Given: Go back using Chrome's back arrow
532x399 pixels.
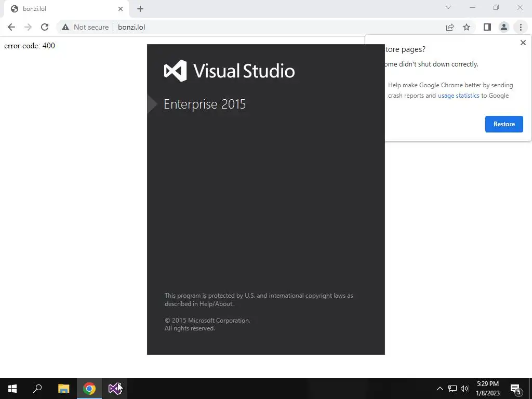Looking at the screenshot, I should point(11,27).
